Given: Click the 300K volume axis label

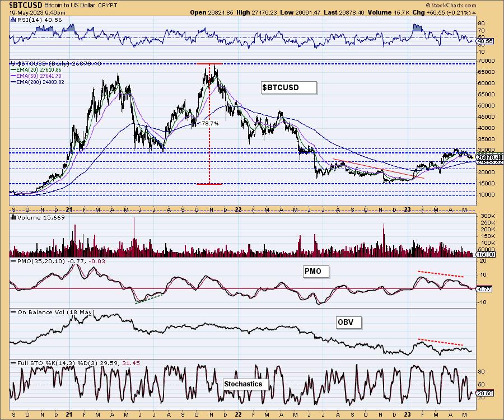Looking at the screenshot, I should coord(488,216).
